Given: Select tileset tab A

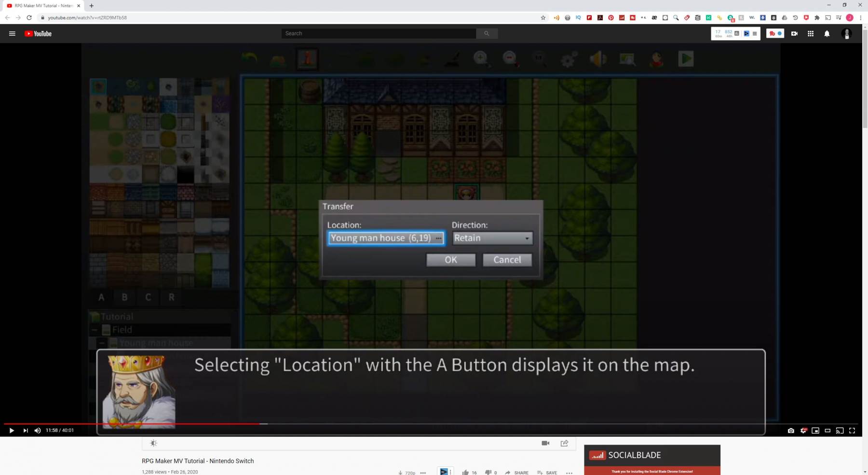Looking at the screenshot, I should click(101, 297).
